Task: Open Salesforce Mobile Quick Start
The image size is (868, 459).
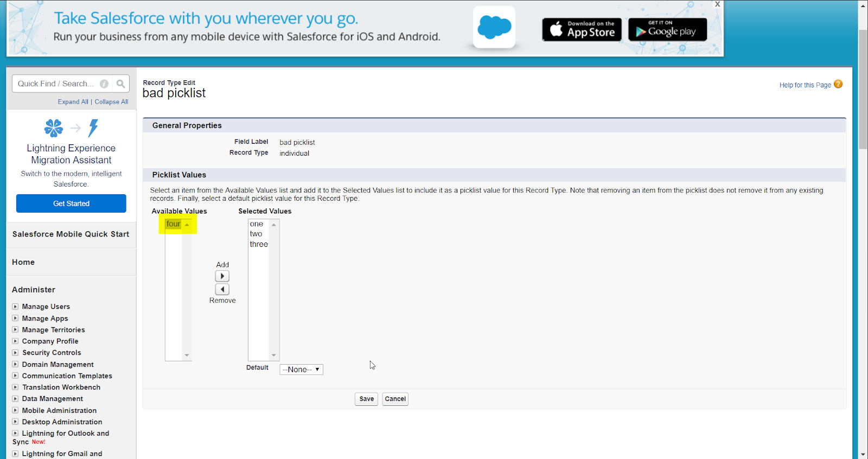Action: pos(71,234)
